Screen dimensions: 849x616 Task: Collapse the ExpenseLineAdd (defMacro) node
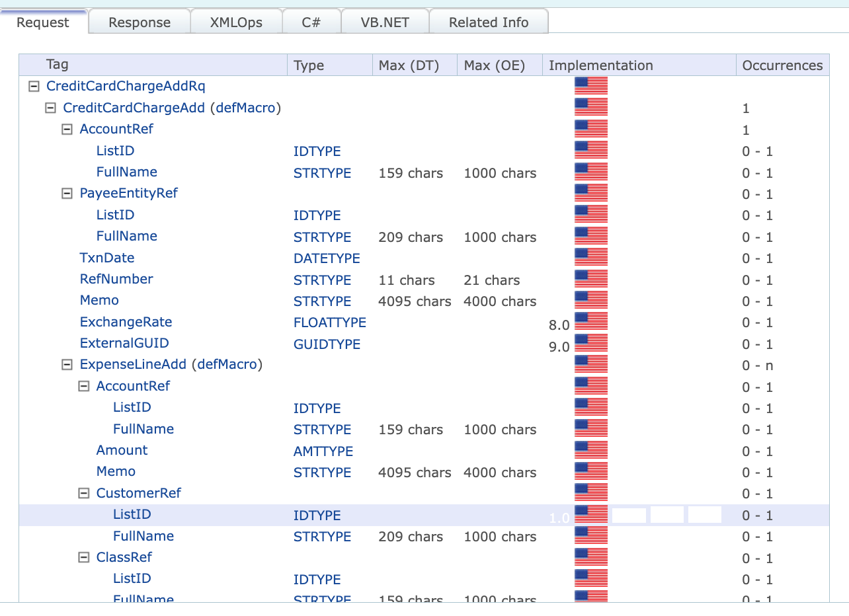tap(67, 364)
